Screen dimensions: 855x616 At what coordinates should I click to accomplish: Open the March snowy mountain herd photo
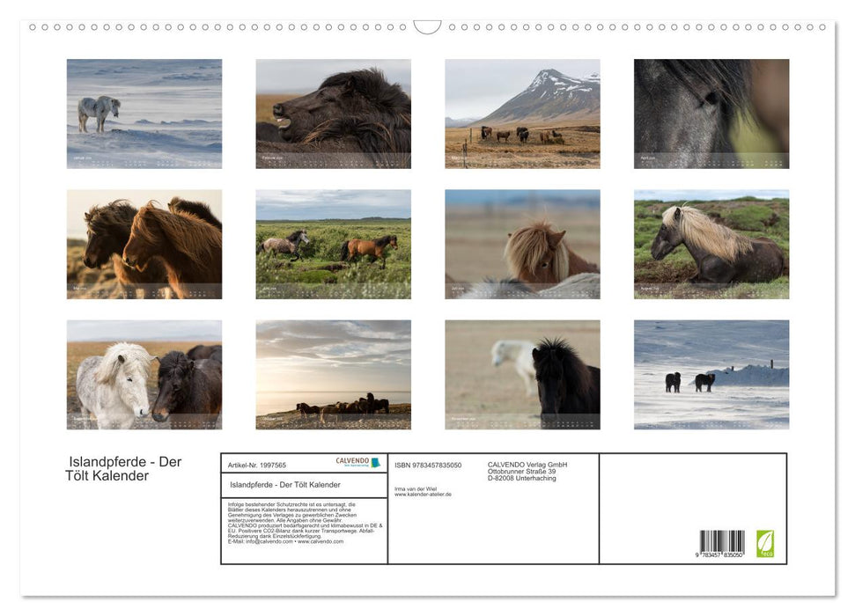[x=522, y=114]
